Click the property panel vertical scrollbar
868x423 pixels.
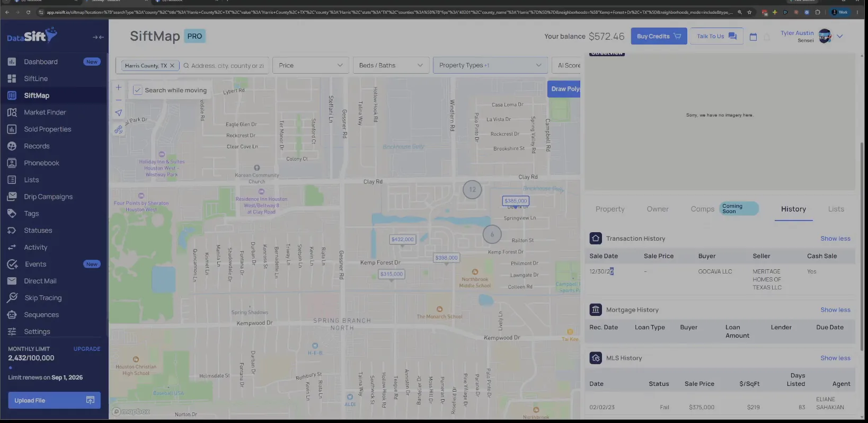[x=862, y=246]
